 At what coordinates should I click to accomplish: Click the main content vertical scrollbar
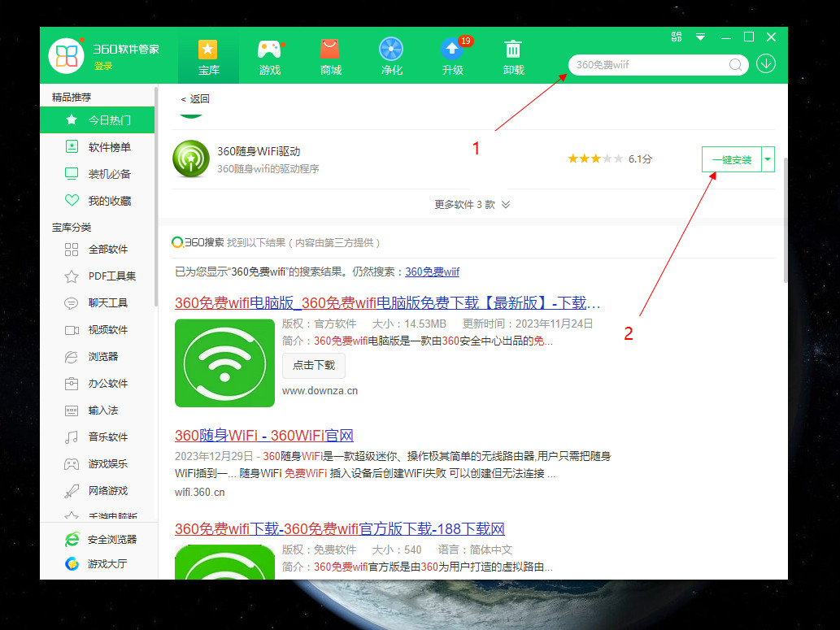[786, 220]
